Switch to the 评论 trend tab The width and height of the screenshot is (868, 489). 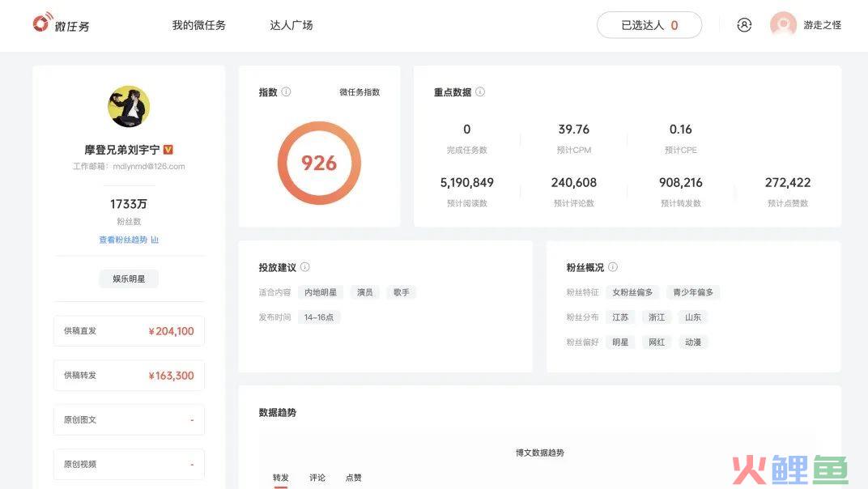(x=317, y=478)
